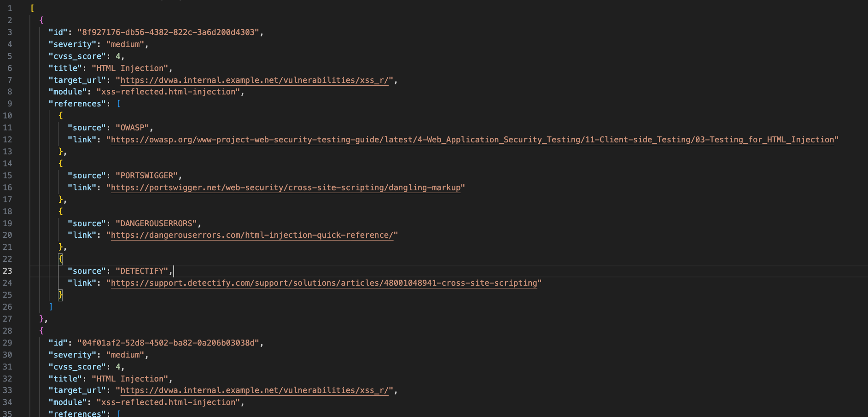This screenshot has width=868, height=417.
Task: Click the module value on line 8
Action: tap(168, 92)
